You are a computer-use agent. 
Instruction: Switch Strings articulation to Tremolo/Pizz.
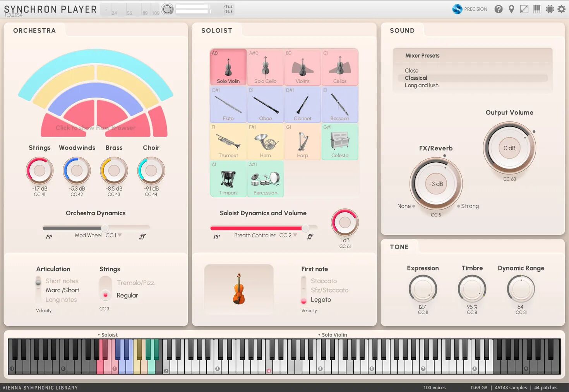[136, 283]
